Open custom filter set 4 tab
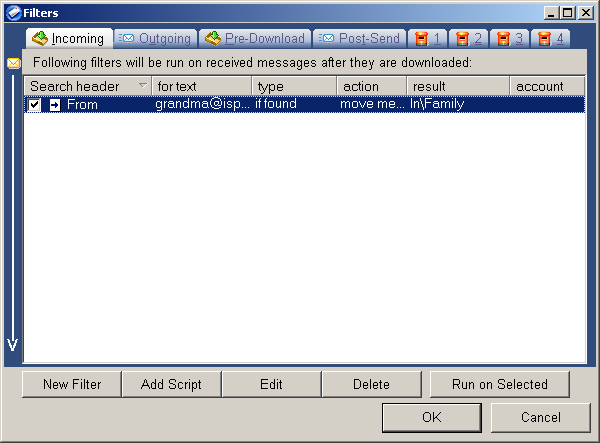Viewport: 600px width, 443px height. pyautogui.click(x=551, y=39)
